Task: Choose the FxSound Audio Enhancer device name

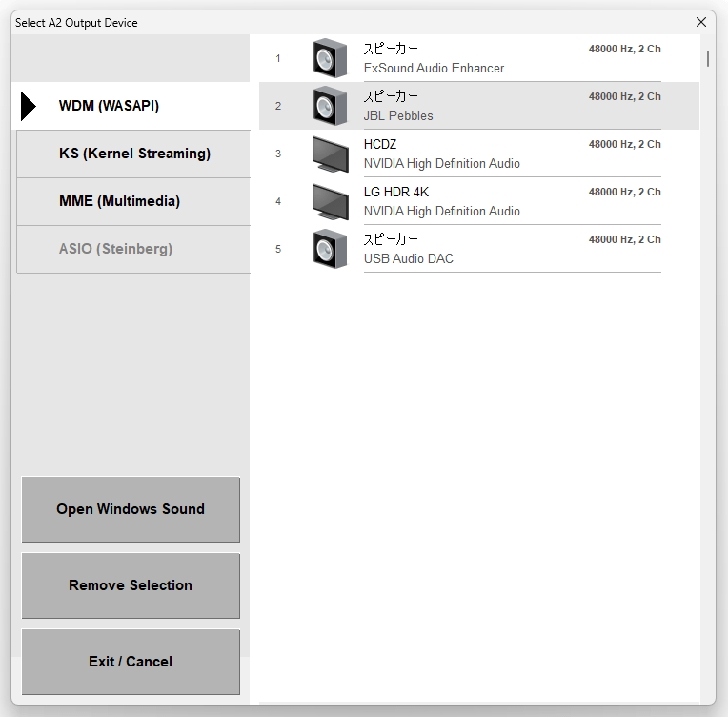Action: point(434,69)
